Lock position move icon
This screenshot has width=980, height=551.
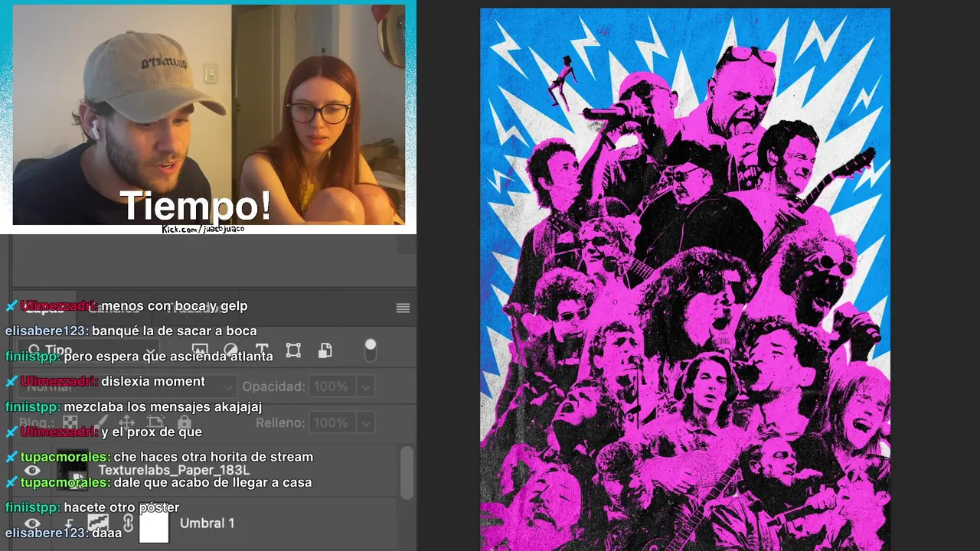point(126,422)
